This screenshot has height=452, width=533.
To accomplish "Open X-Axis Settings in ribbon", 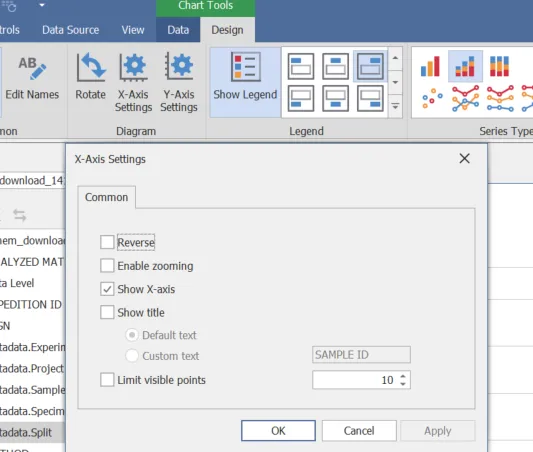I will (x=133, y=82).
